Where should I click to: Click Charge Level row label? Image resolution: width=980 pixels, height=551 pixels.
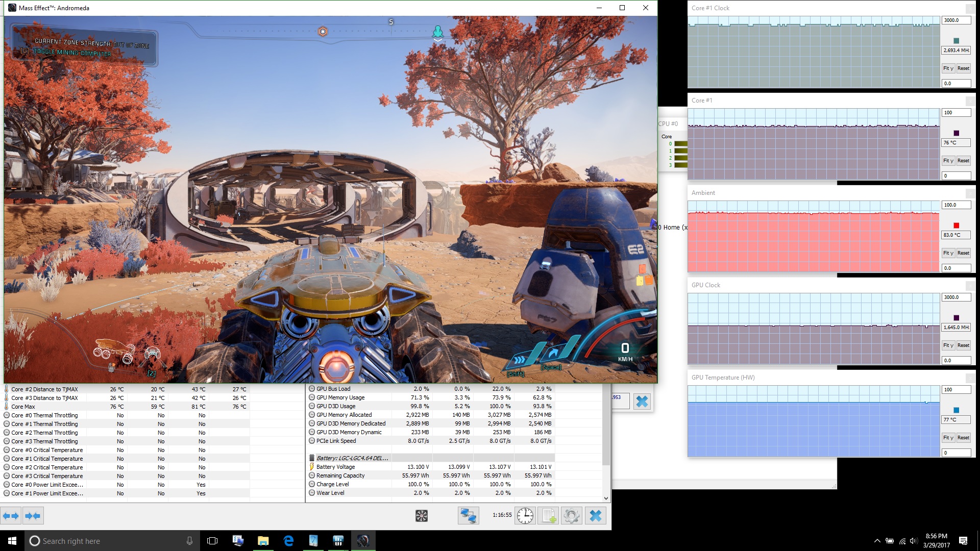point(333,484)
